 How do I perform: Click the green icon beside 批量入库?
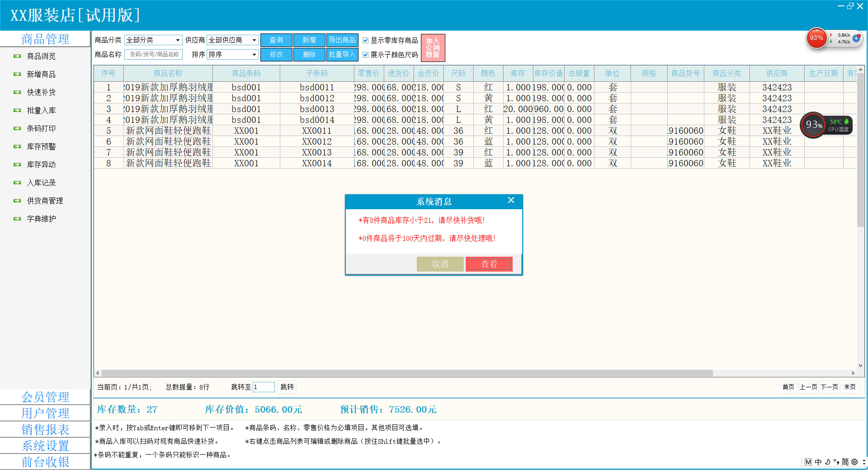pos(17,110)
